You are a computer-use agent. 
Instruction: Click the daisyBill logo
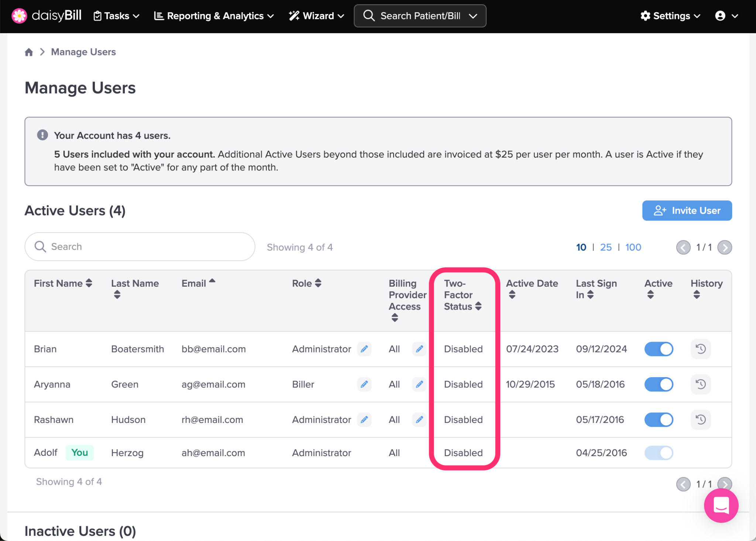click(47, 15)
